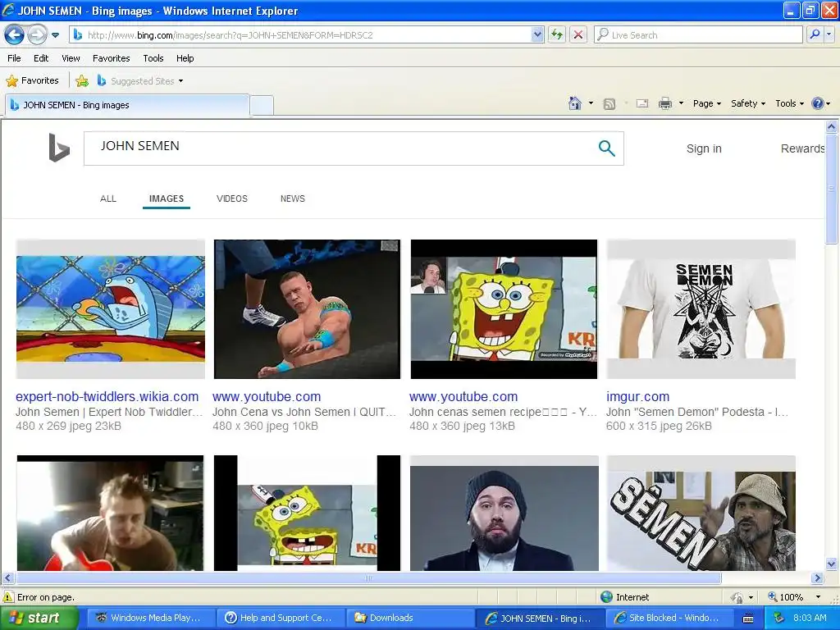Image resolution: width=840 pixels, height=630 pixels.
Task: Switch to Downloads folder taskbar item
Action: pyautogui.click(x=410, y=618)
